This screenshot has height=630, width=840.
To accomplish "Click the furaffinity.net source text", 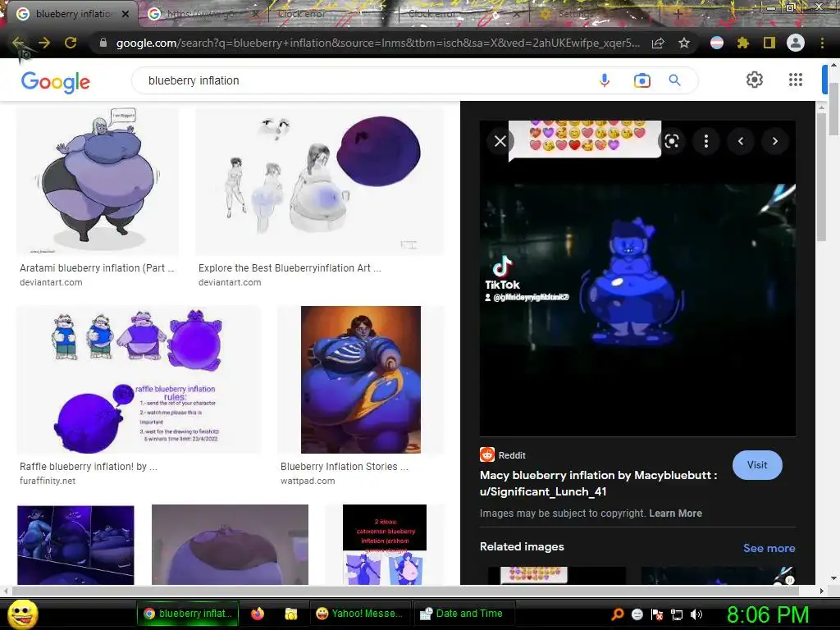I will click(x=48, y=481).
